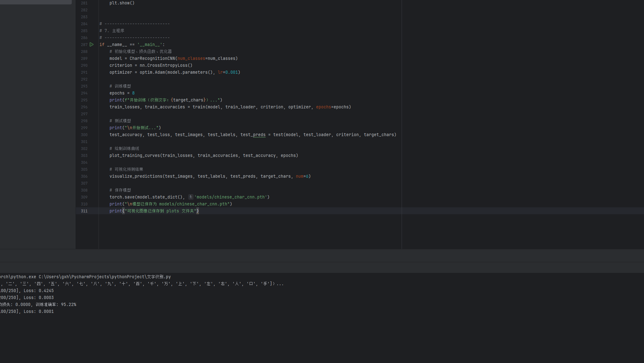
Task: Click the CharRecognitionCNN class name on line 289
Action: (x=152, y=59)
